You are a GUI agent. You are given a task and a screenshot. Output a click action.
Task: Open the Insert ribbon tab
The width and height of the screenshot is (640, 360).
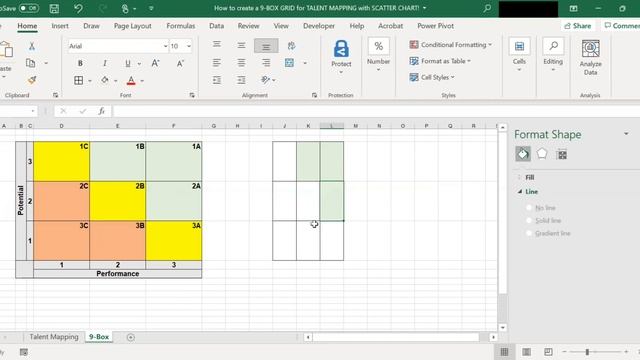point(60,26)
